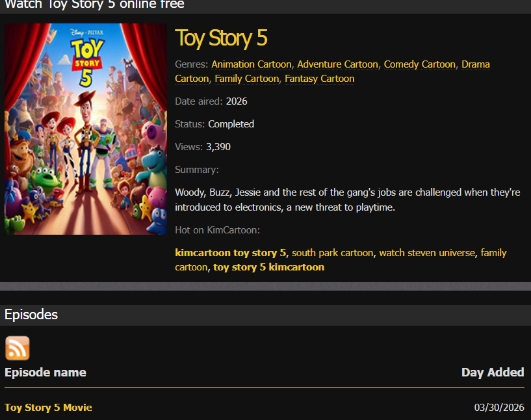Click the date aired value 2026
Viewport: 531px width, 420px height.
point(237,101)
